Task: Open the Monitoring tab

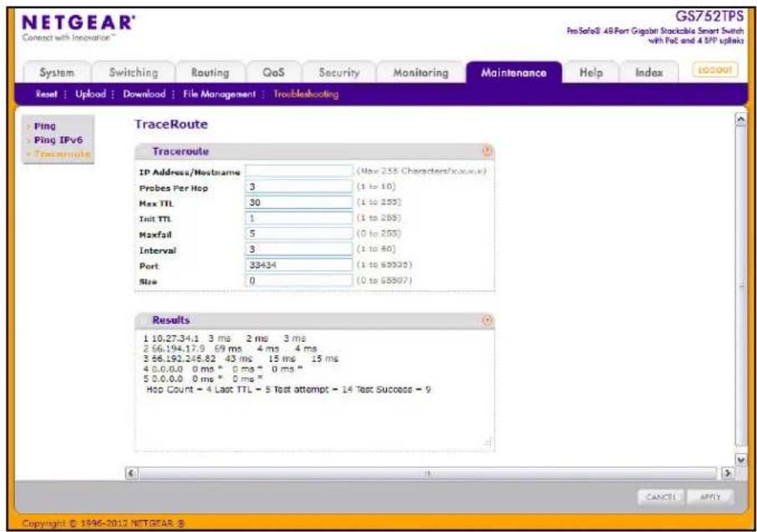Action: [420, 73]
